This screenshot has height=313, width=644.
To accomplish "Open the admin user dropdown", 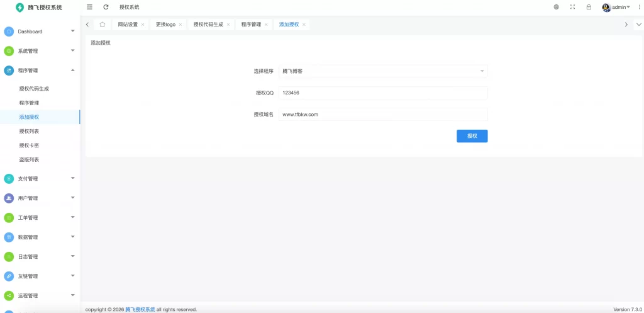I will click(x=616, y=7).
